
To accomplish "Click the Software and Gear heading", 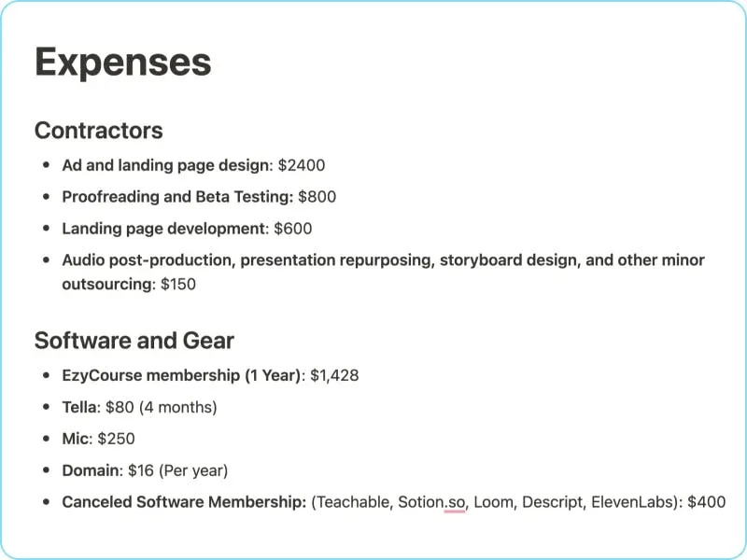I will (134, 341).
